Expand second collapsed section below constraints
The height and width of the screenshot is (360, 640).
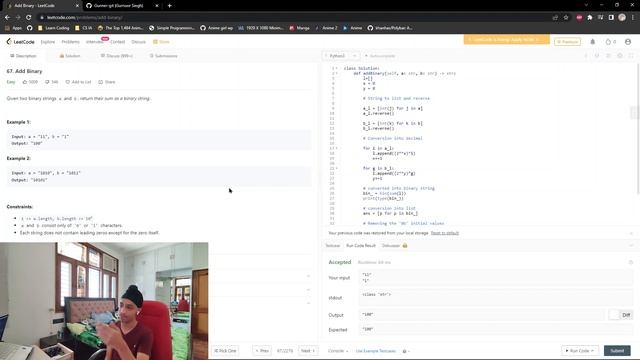pos(308,290)
